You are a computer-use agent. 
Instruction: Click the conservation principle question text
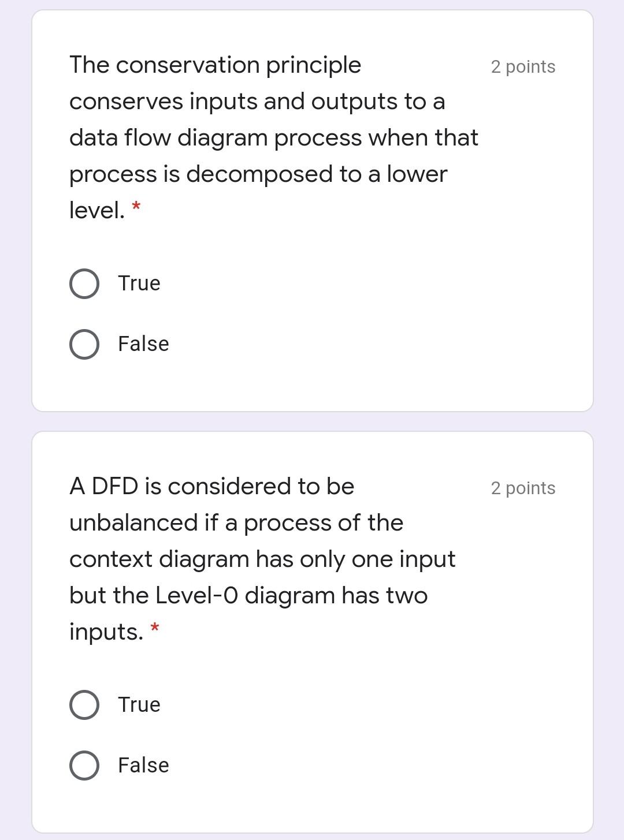(260, 136)
